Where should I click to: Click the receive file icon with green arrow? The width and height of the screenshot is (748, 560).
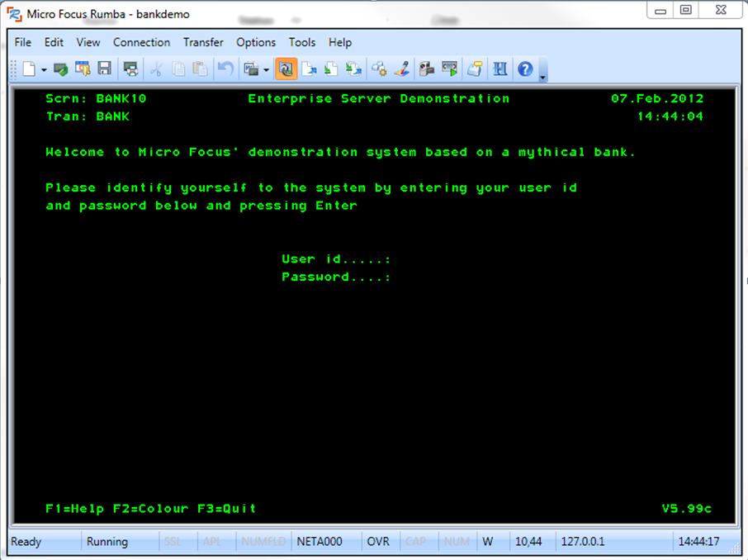[331, 69]
